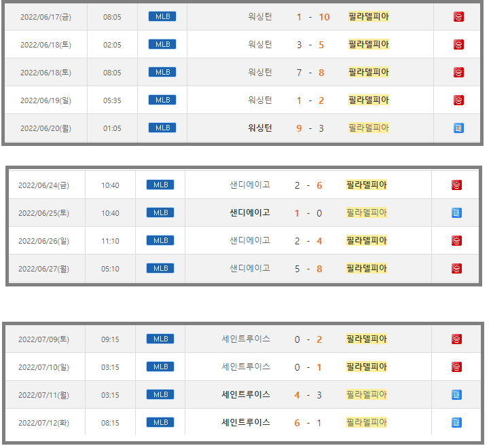The height and width of the screenshot is (448, 491).
Task: Click 샌디에이고 in the 2022/06/25 game row
Action: (x=250, y=212)
